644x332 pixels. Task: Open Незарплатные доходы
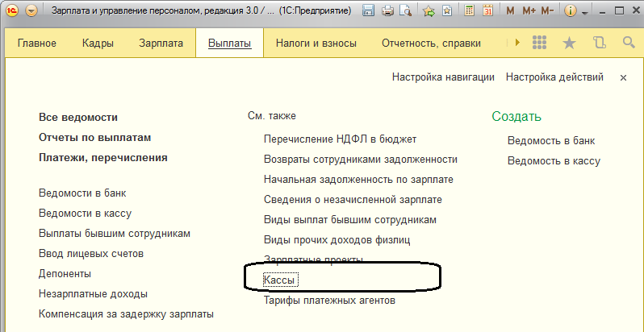pyautogui.click(x=94, y=294)
